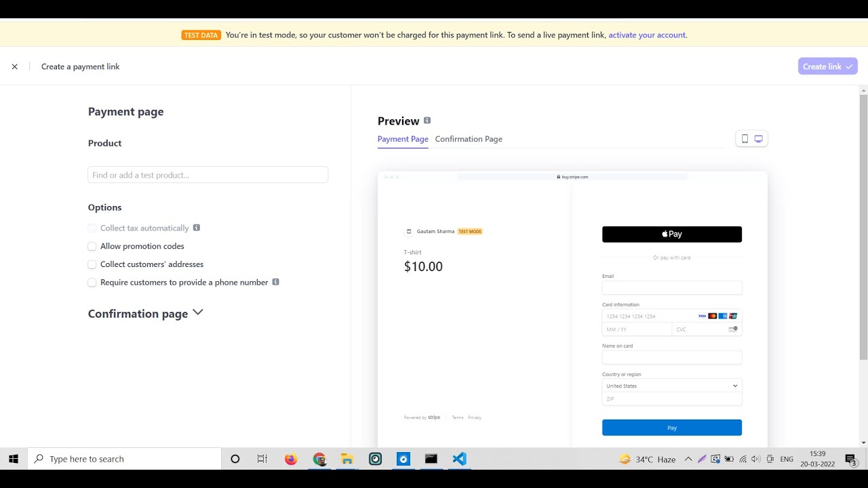
Task: Click info icon next to Preview heading
Action: click(427, 121)
